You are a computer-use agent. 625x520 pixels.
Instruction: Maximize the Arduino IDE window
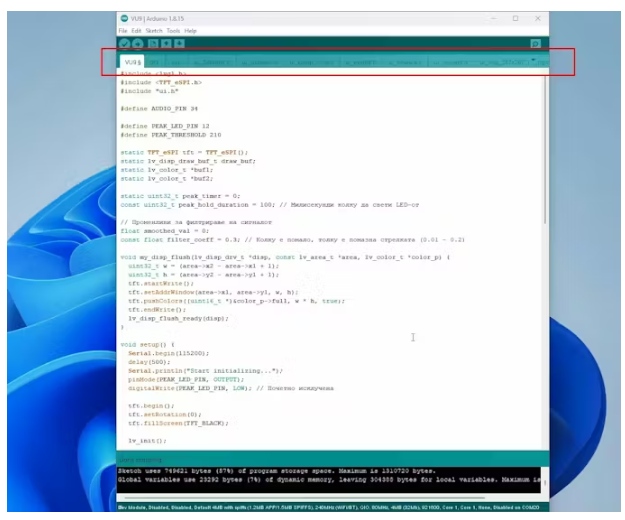(515, 18)
